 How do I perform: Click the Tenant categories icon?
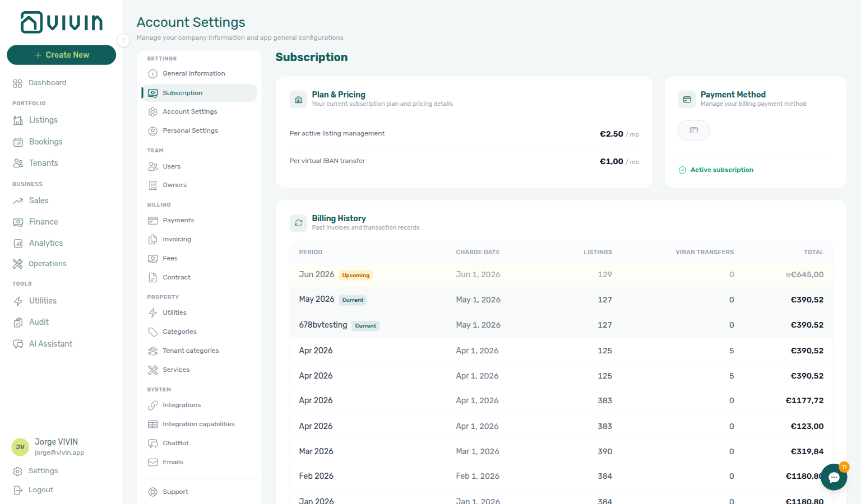click(152, 351)
